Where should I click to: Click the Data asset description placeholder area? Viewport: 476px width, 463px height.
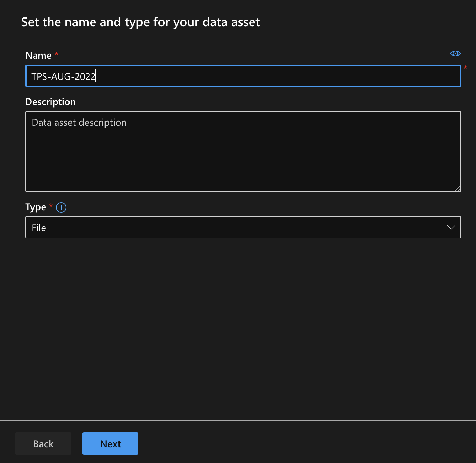tap(79, 122)
